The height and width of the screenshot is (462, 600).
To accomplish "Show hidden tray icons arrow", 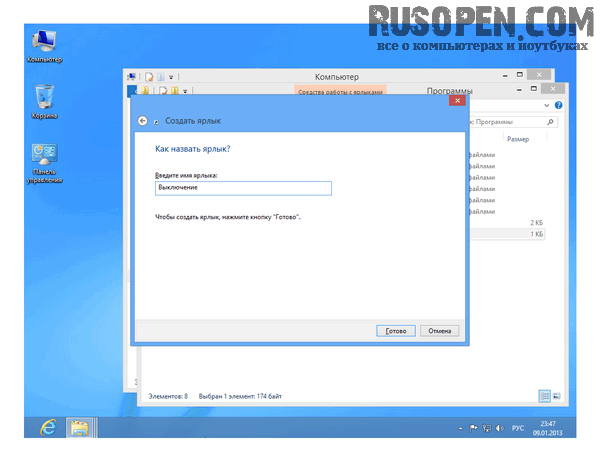I will [459, 427].
